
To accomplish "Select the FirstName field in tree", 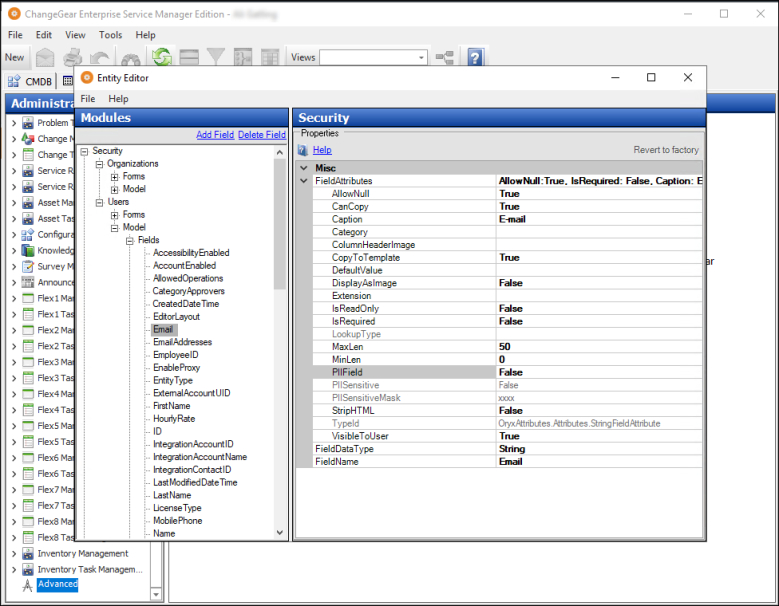I will (171, 406).
